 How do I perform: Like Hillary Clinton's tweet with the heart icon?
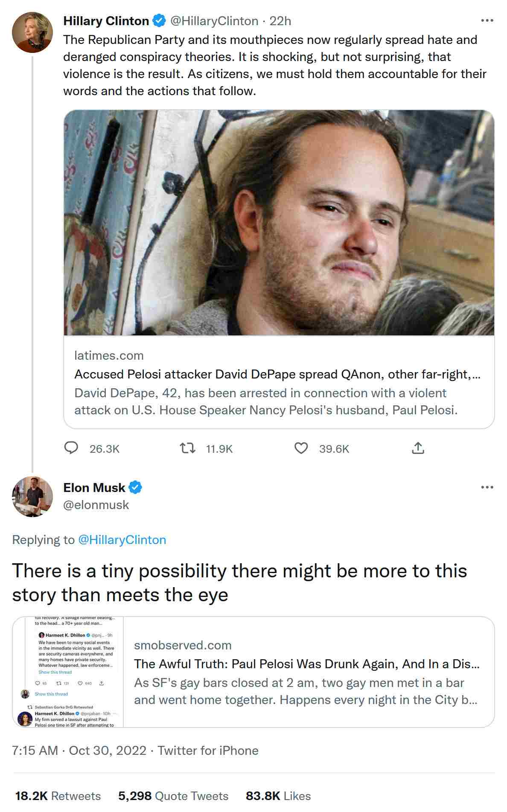(x=301, y=448)
